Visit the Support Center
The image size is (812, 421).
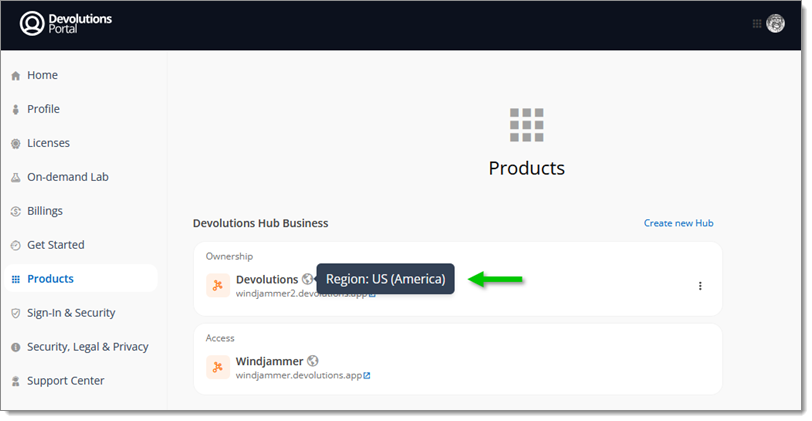(x=65, y=381)
